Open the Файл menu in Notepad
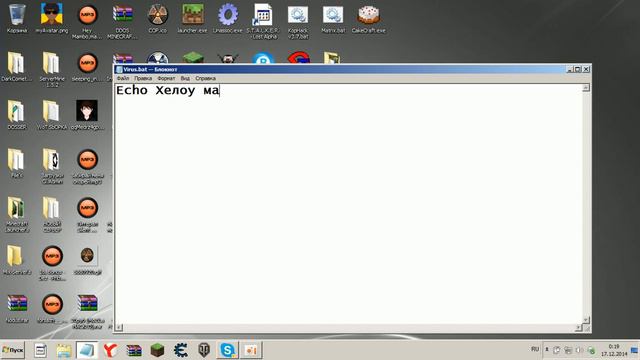This screenshot has width=640, height=360. tap(123, 78)
